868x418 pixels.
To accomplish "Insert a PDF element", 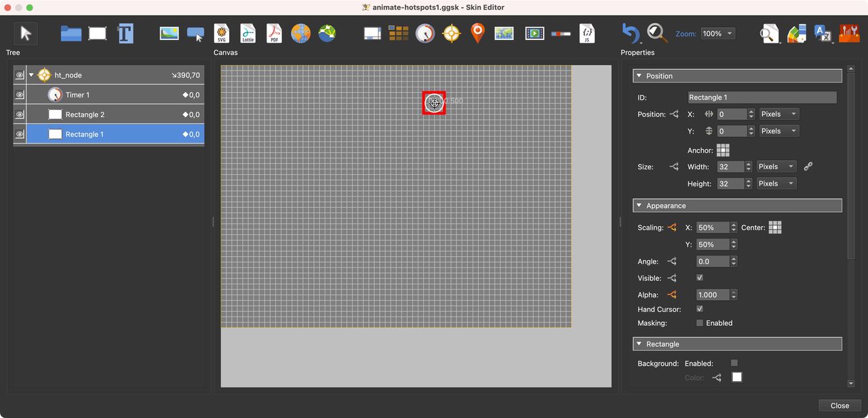I will click(274, 33).
